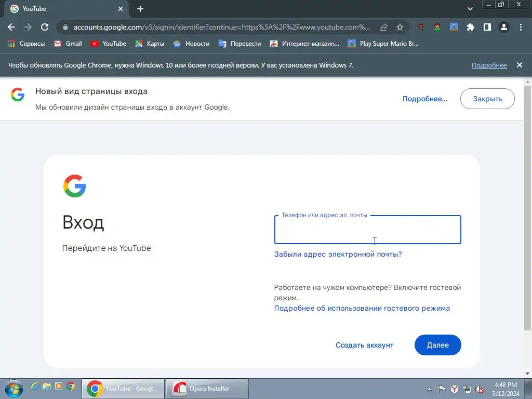Viewport: 532px width, 399px height.
Task: Launch Internet Explorer from the taskbar
Action: 35,386
